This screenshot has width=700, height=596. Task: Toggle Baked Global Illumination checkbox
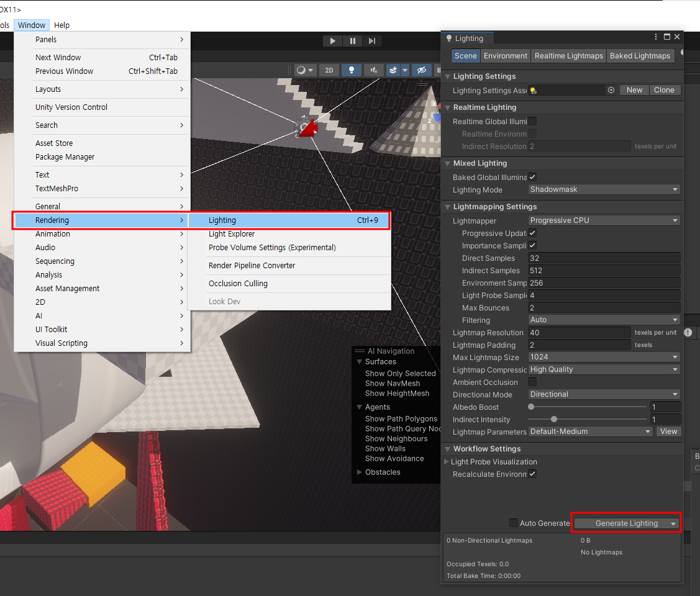(532, 177)
